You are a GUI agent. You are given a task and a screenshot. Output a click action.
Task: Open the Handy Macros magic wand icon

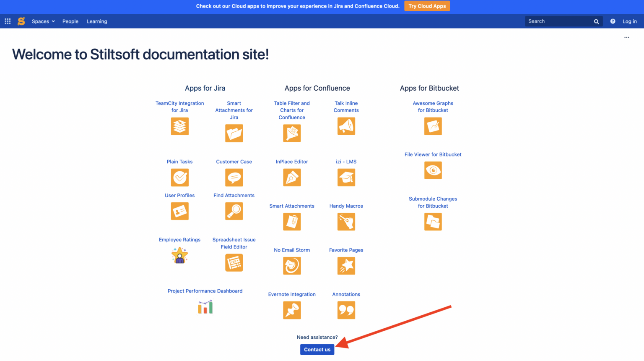346,222
